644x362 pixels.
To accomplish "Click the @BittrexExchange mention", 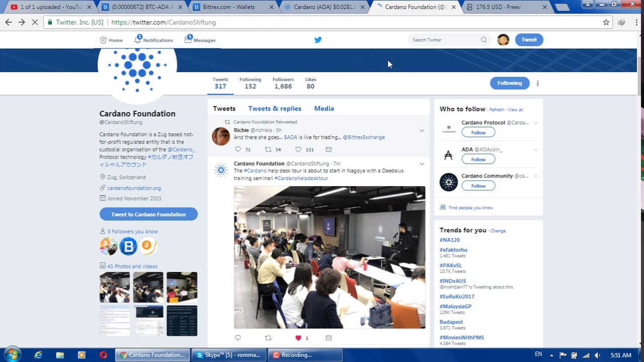I will pos(364,137).
